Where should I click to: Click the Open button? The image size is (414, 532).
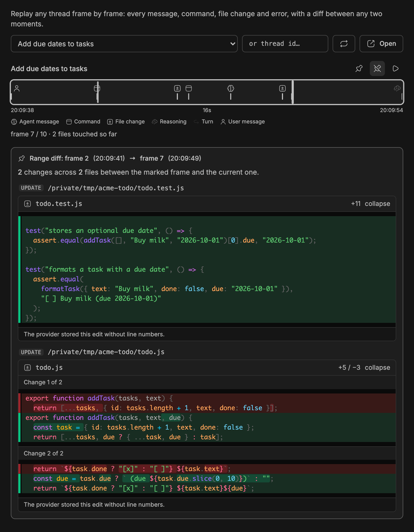point(381,44)
